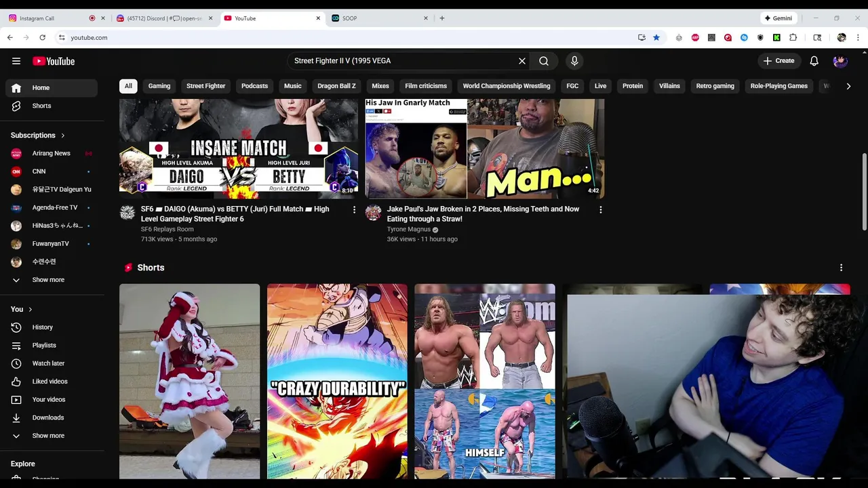The width and height of the screenshot is (868, 488).
Task: Select the Podcasts filter chip
Action: click(254, 86)
